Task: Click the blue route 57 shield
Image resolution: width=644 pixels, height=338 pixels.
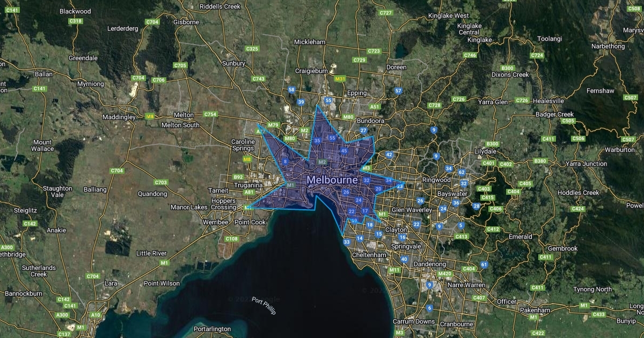Action: coord(398,91)
